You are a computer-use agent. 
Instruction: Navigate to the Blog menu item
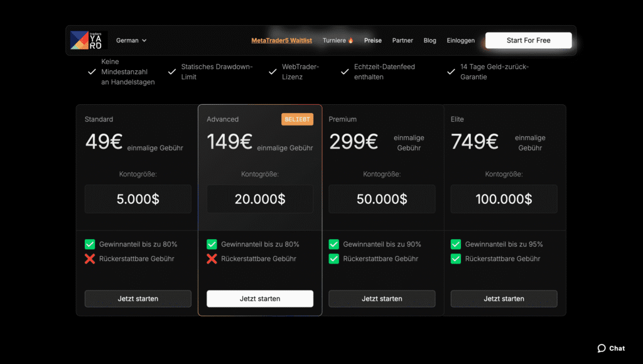(430, 40)
